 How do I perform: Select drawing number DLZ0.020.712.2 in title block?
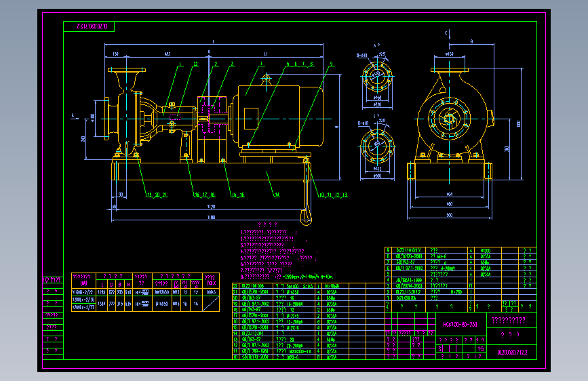pyautogui.click(x=512, y=352)
